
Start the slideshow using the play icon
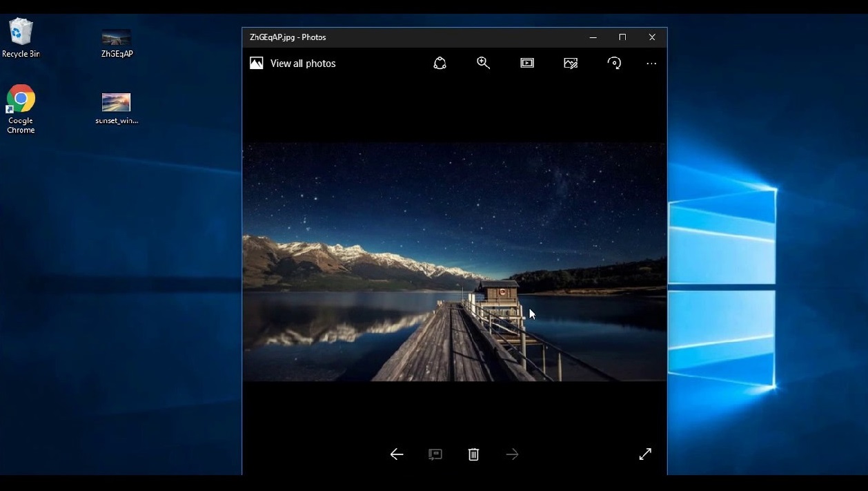pyautogui.click(x=527, y=64)
